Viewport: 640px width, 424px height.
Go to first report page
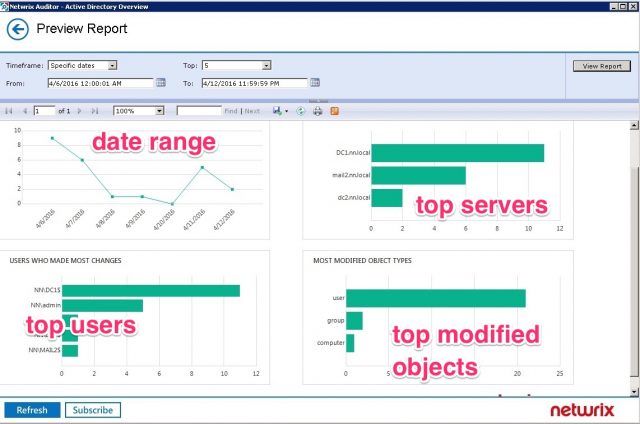click(x=9, y=111)
